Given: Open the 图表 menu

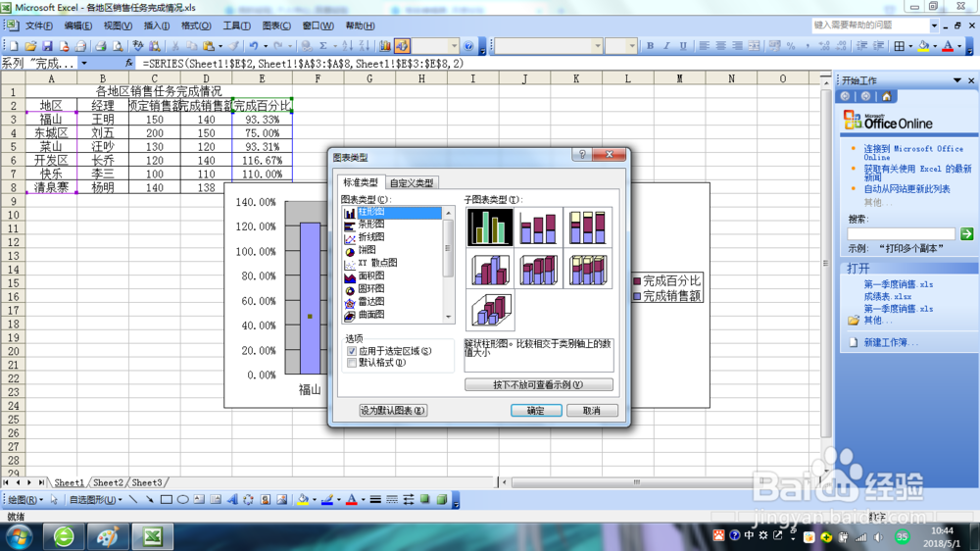Looking at the screenshot, I should click(x=276, y=25).
